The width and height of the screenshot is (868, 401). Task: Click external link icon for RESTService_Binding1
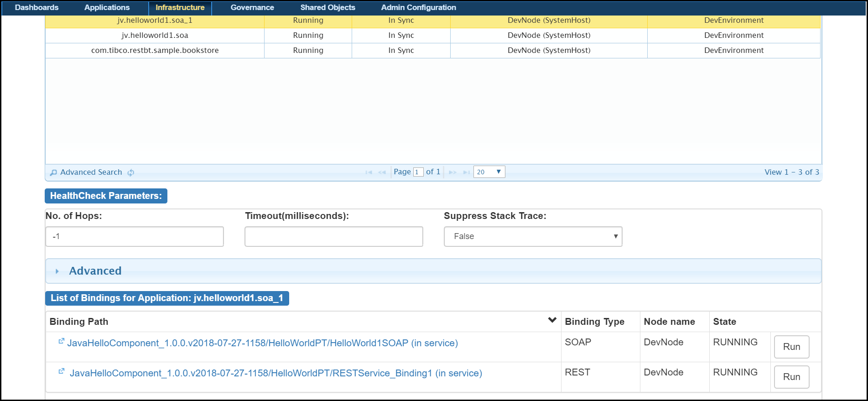click(x=61, y=371)
